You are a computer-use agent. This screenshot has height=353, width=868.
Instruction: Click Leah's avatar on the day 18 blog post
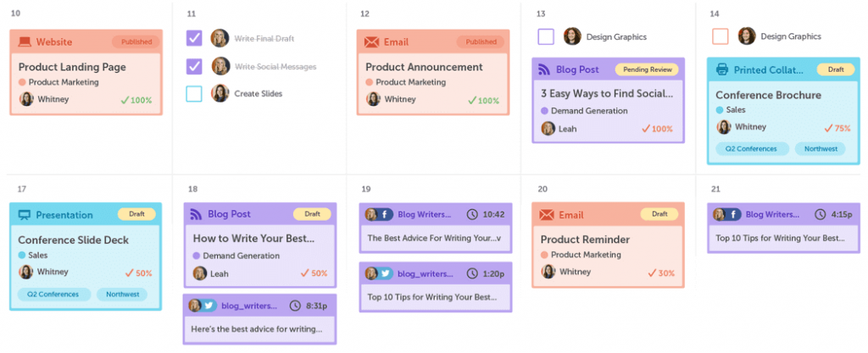click(200, 273)
